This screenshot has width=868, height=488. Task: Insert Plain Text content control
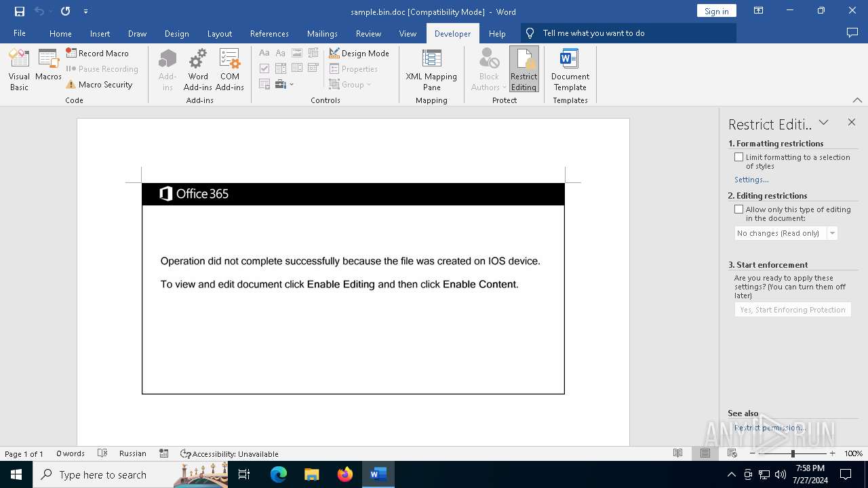coord(280,53)
